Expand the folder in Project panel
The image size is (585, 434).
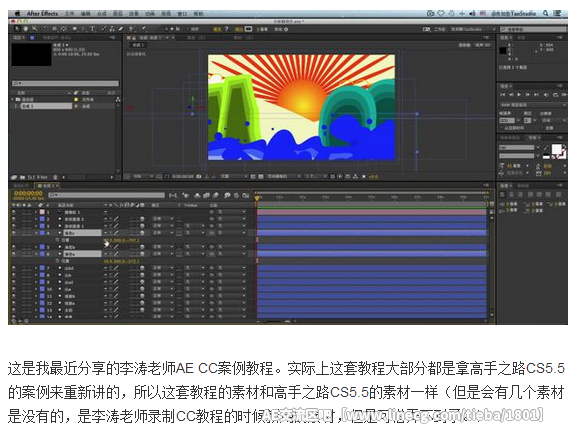13,99
